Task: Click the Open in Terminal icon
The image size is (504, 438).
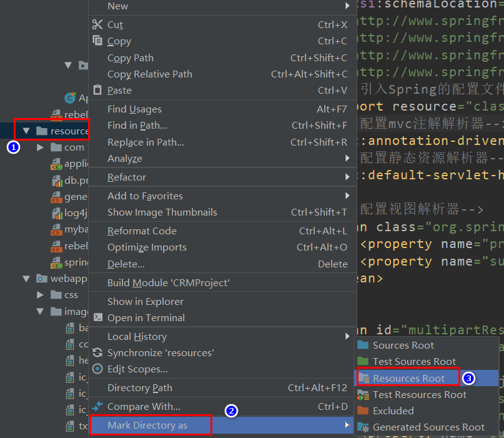Action: (x=98, y=318)
